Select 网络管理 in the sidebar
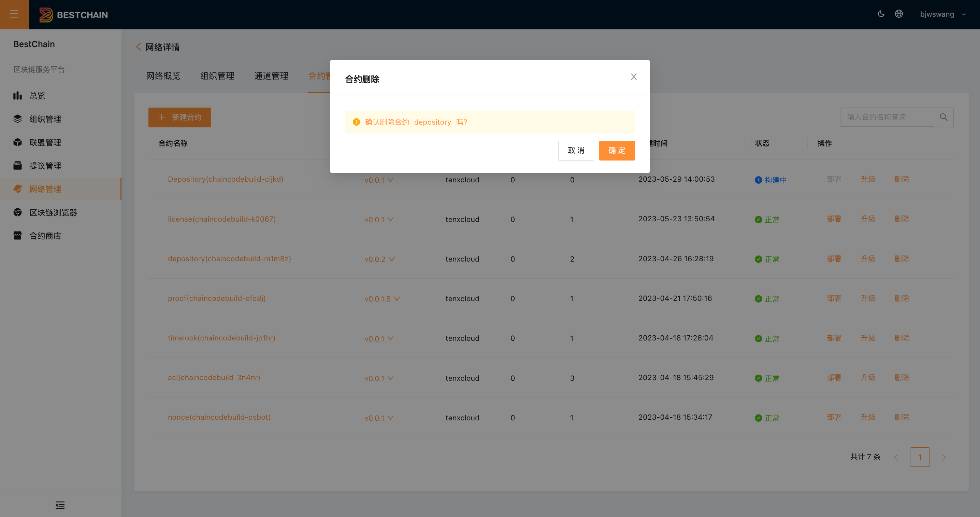This screenshot has width=980, height=517. [61, 189]
